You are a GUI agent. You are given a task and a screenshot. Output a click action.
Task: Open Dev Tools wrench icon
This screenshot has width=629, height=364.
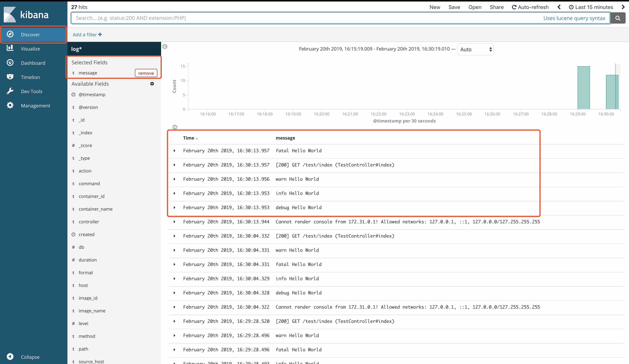pyautogui.click(x=10, y=91)
